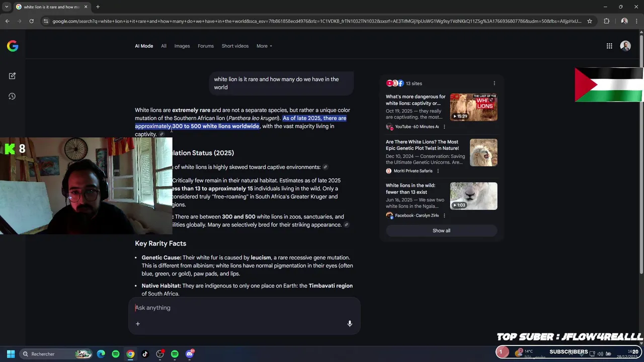Open Microsoft Edge from taskbar

101,354
